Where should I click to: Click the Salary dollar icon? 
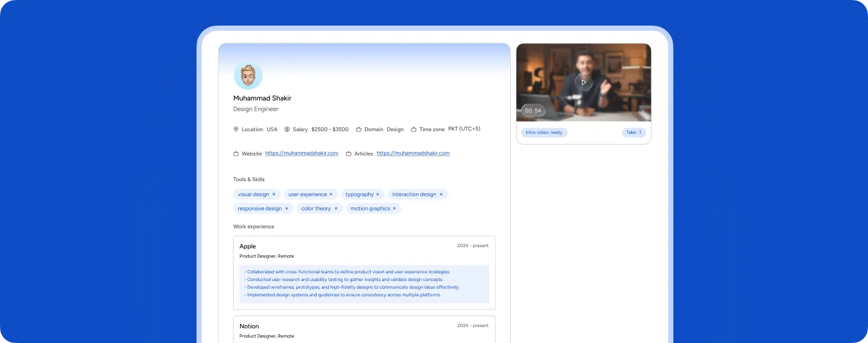point(287,129)
